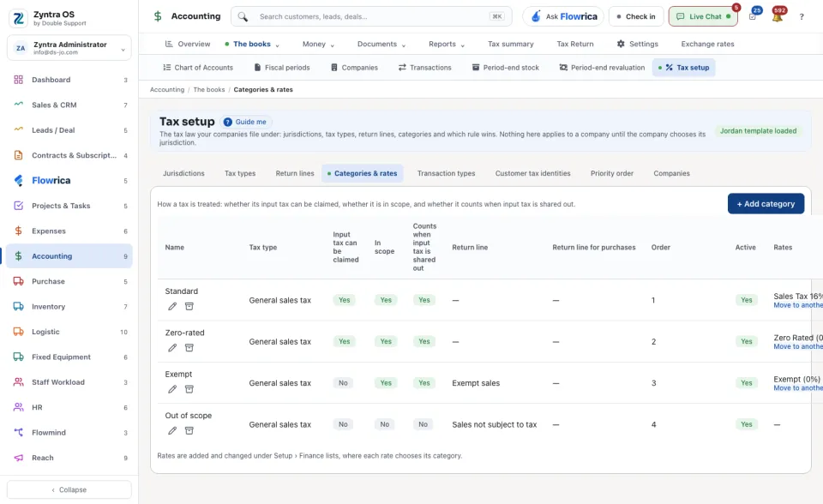Viewport: 823px width, 504px height.
Task: Edit the Exempt category with pencil icon
Action: click(x=172, y=389)
